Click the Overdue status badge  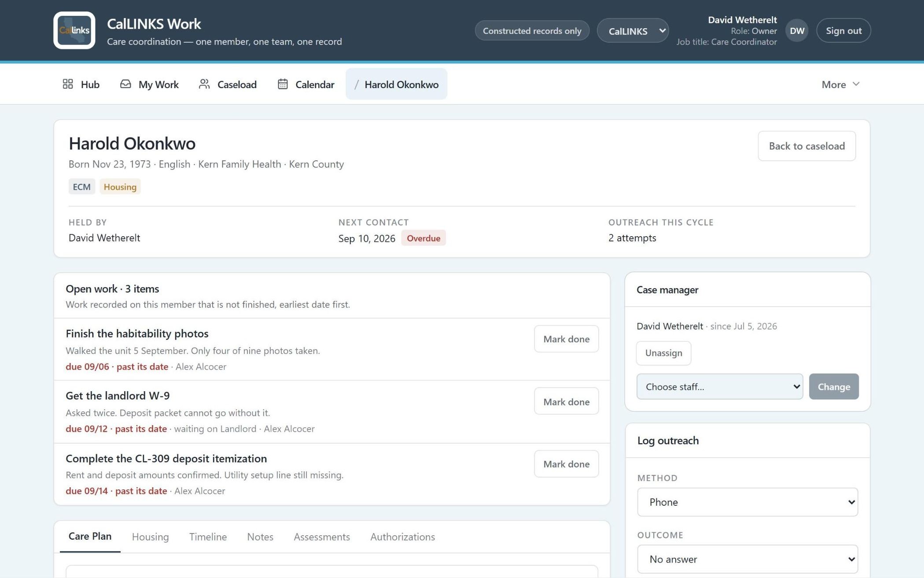pos(423,238)
